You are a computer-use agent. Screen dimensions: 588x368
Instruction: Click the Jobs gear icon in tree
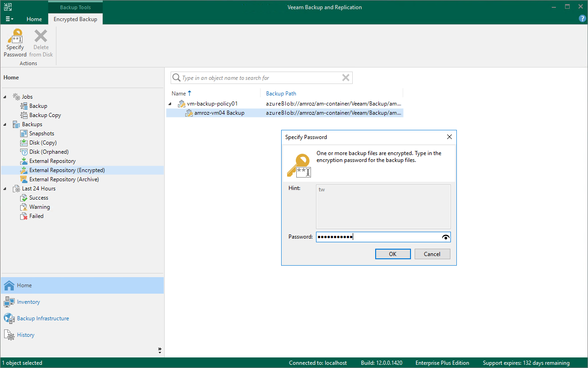coord(17,97)
